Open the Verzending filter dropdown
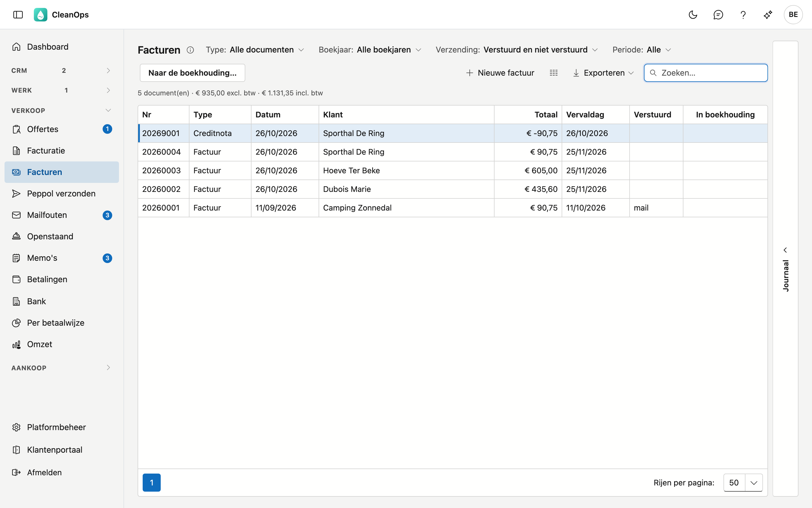Viewport: 812px width, 508px height. (517, 50)
